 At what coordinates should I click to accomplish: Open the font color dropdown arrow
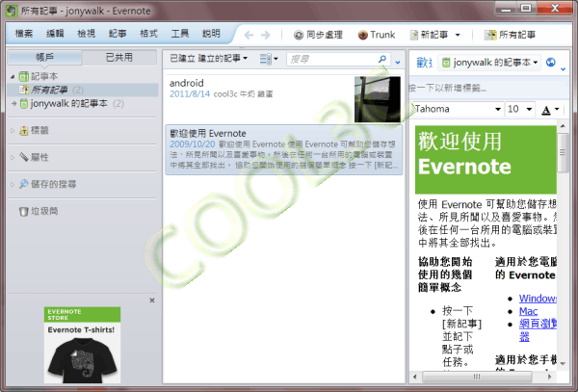pos(557,109)
